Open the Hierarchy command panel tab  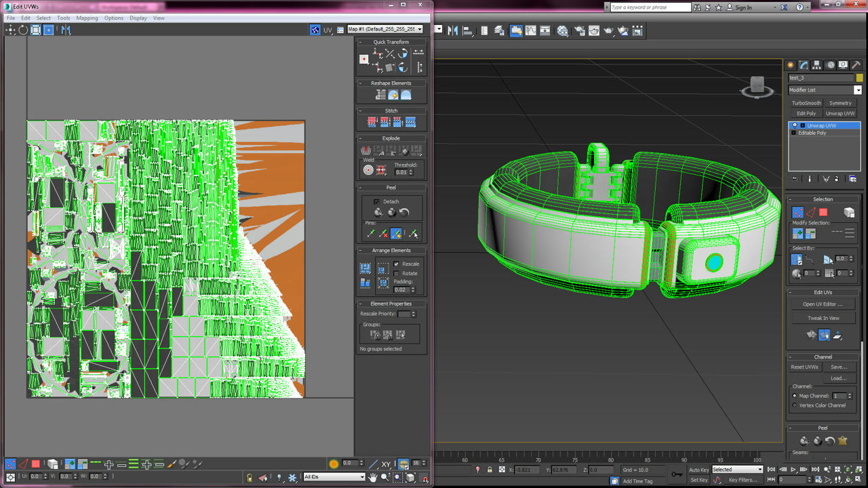(816, 65)
